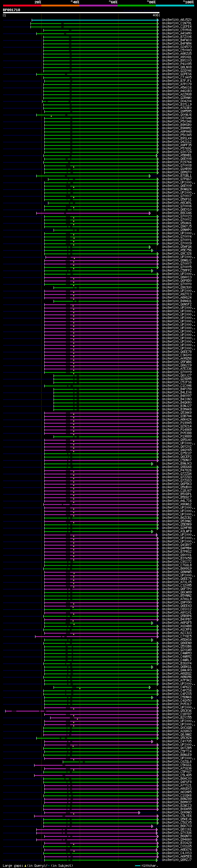This screenshot has height=868, width=197.
Task: Click the green ~80% identity legend bar
Action: coord(137,6)
